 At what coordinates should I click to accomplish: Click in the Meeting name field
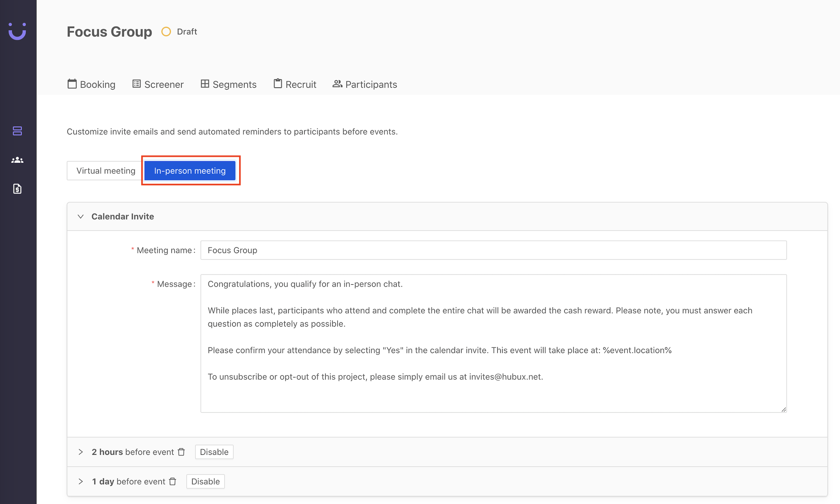pyautogui.click(x=493, y=250)
